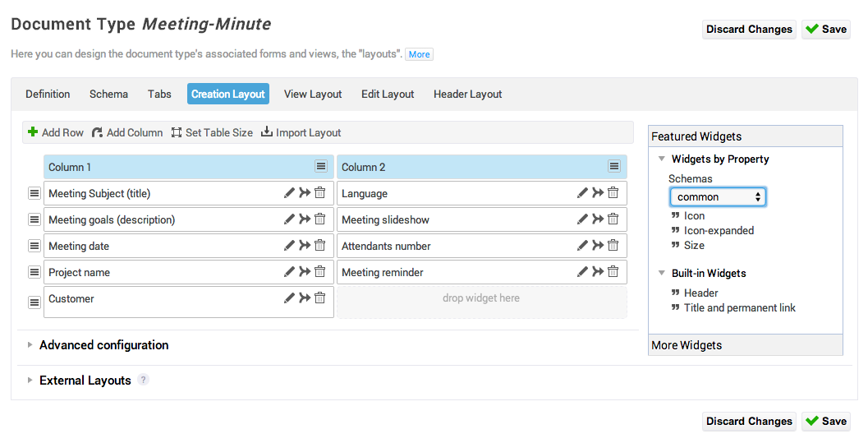Click the More link in description

419,54
